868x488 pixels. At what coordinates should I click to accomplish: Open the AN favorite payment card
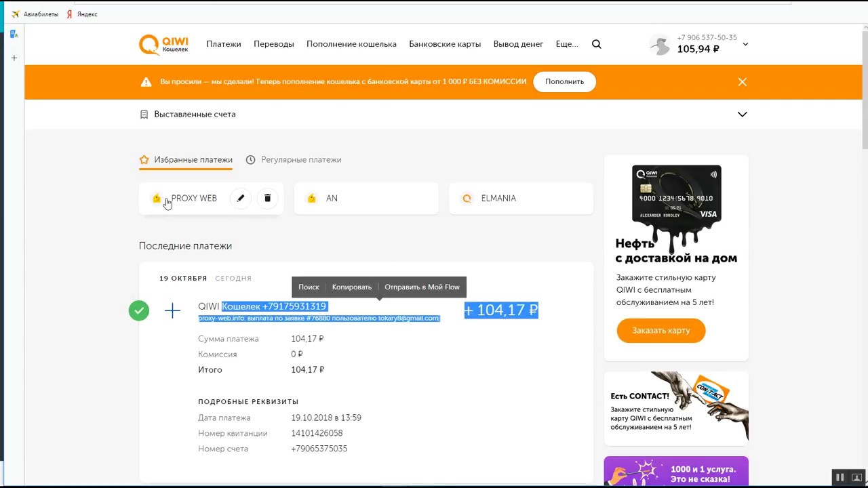(x=366, y=198)
